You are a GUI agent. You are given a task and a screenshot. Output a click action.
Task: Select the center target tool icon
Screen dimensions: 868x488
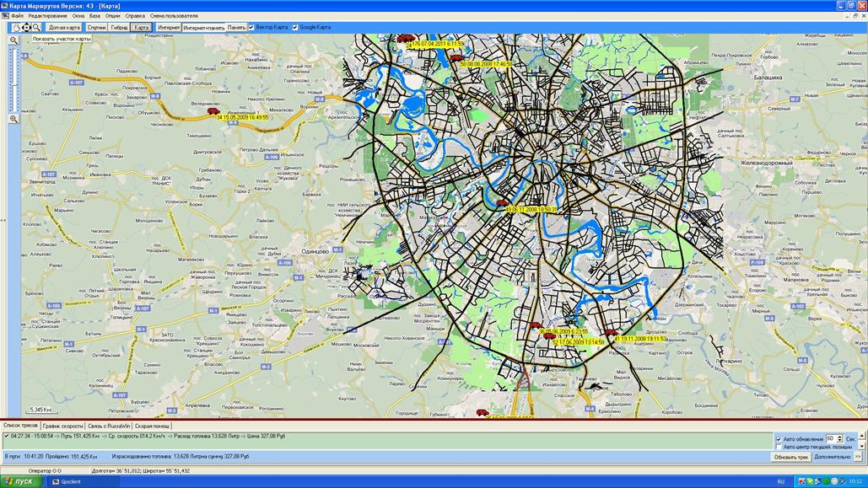[26, 27]
